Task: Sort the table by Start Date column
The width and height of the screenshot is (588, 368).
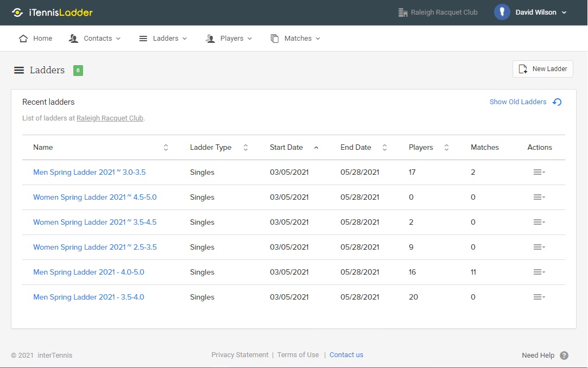Action: (316, 148)
